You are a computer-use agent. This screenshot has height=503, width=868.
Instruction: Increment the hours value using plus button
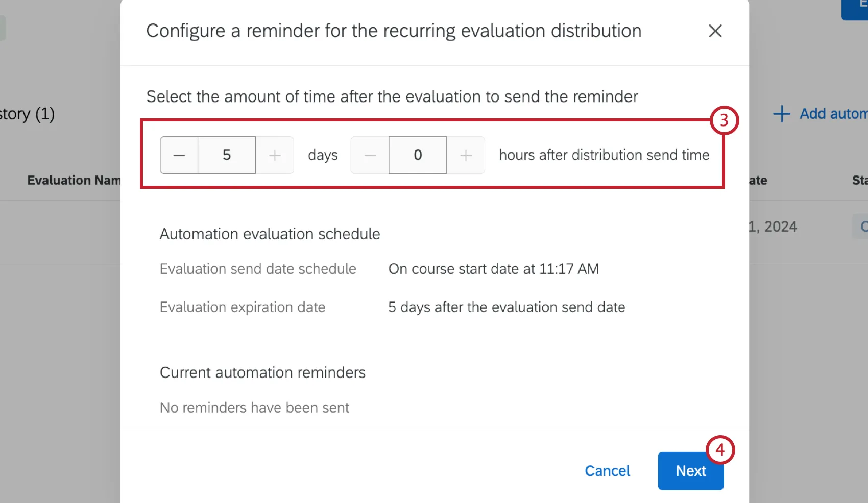coord(465,155)
